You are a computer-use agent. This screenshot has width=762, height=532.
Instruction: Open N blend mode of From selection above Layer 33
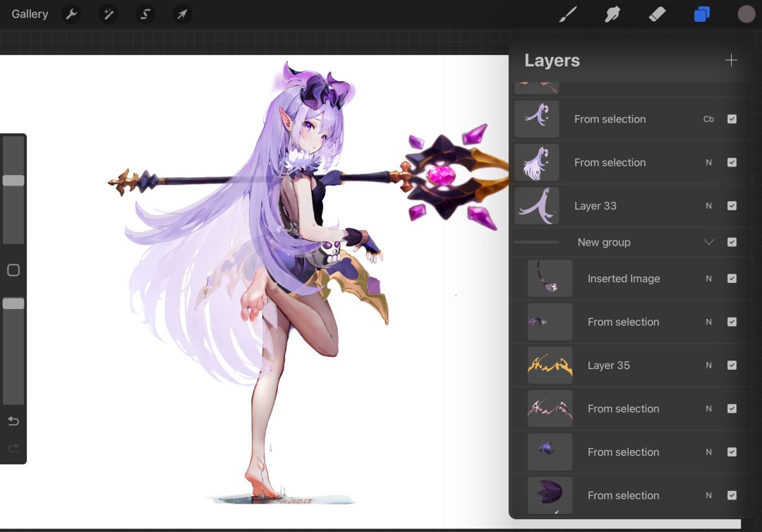coord(708,162)
